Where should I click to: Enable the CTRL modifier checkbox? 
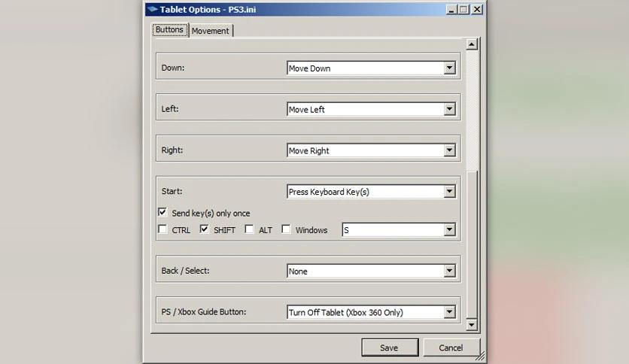(x=163, y=229)
